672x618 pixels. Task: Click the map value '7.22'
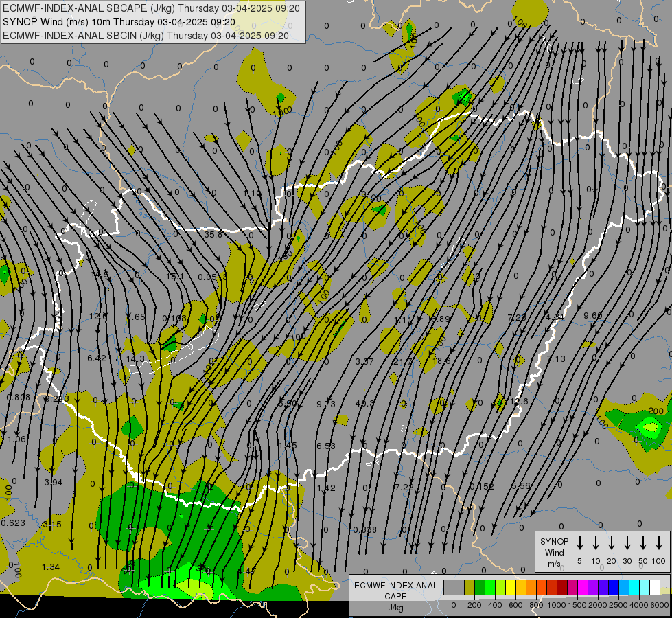[x=404, y=488]
